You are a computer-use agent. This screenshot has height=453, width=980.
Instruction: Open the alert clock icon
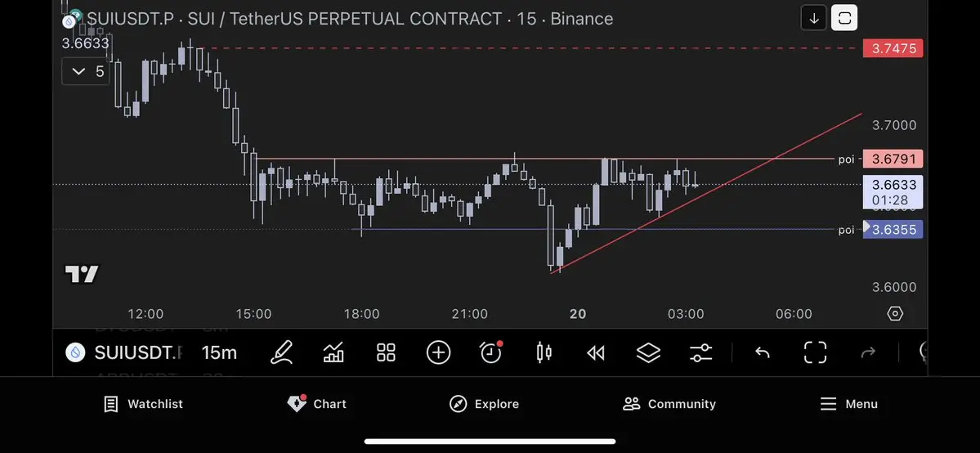pyautogui.click(x=491, y=352)
